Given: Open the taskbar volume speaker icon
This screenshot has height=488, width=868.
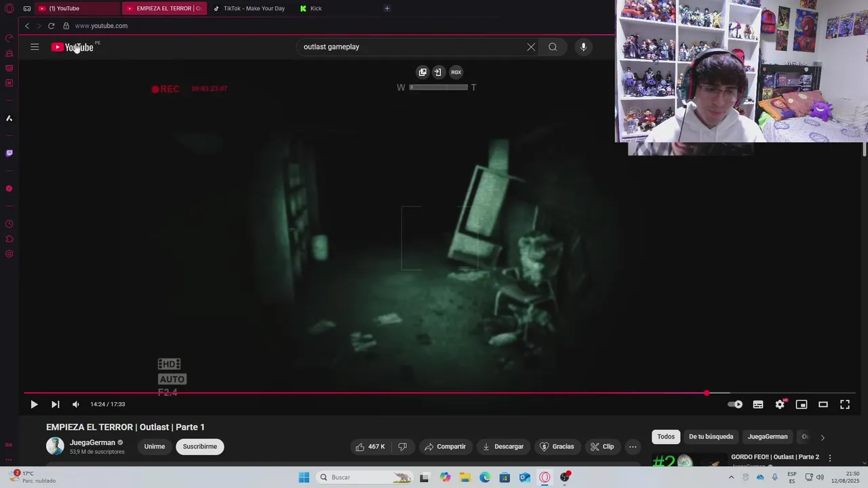Looking at the screenshot, I should click(x=820, y=477).
